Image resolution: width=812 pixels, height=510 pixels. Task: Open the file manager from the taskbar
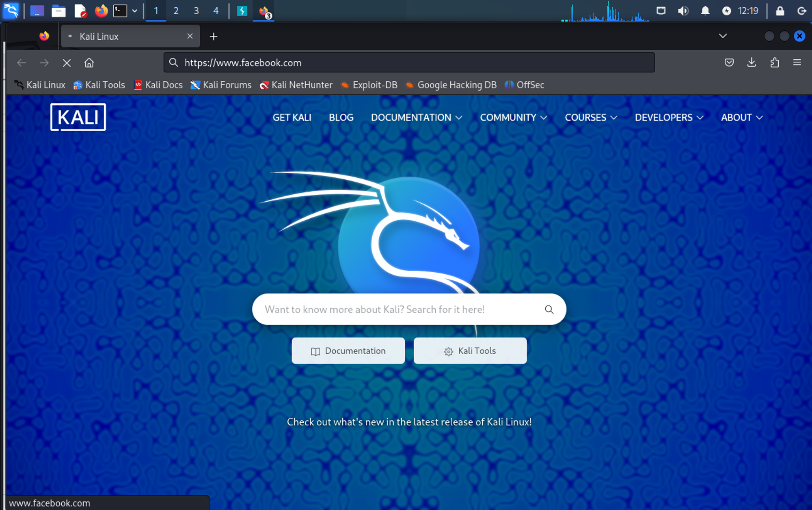coord(58,11)
